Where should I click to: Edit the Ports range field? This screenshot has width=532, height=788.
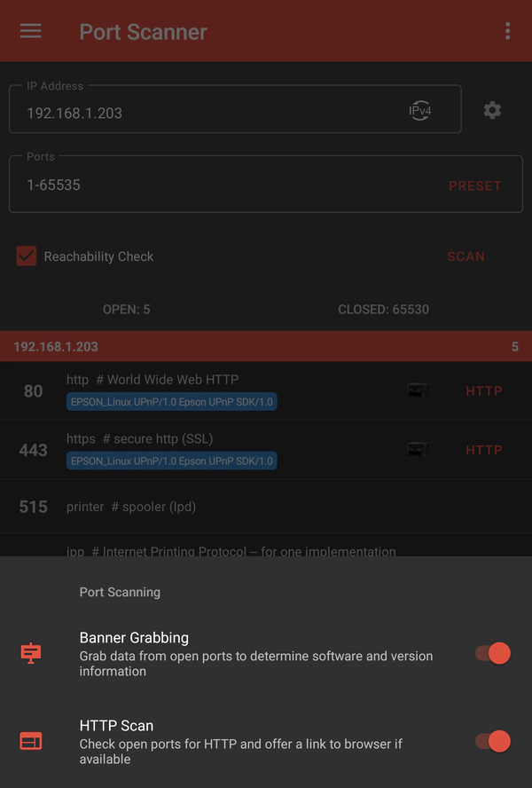pyautogui.click(x=266, y=184)
